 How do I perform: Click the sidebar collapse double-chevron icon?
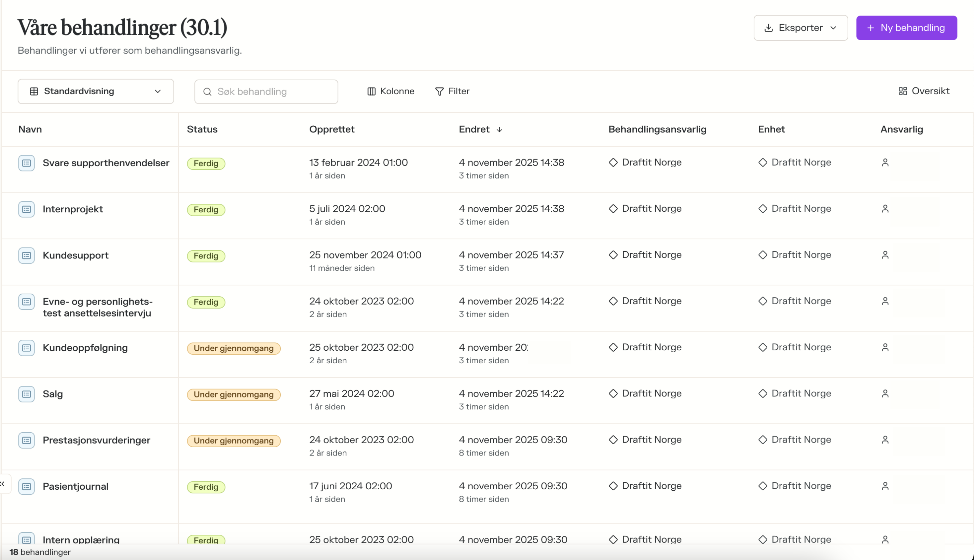click(2, 484)
